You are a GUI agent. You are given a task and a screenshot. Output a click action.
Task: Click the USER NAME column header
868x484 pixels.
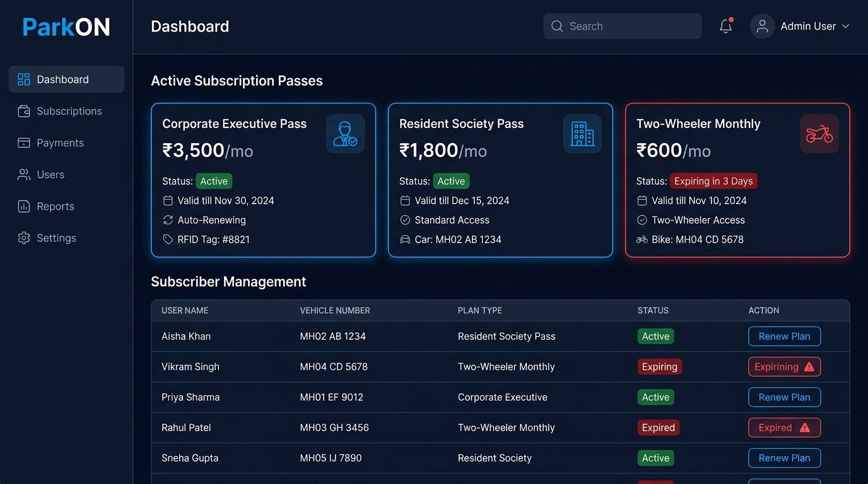[x=185, y=311]
